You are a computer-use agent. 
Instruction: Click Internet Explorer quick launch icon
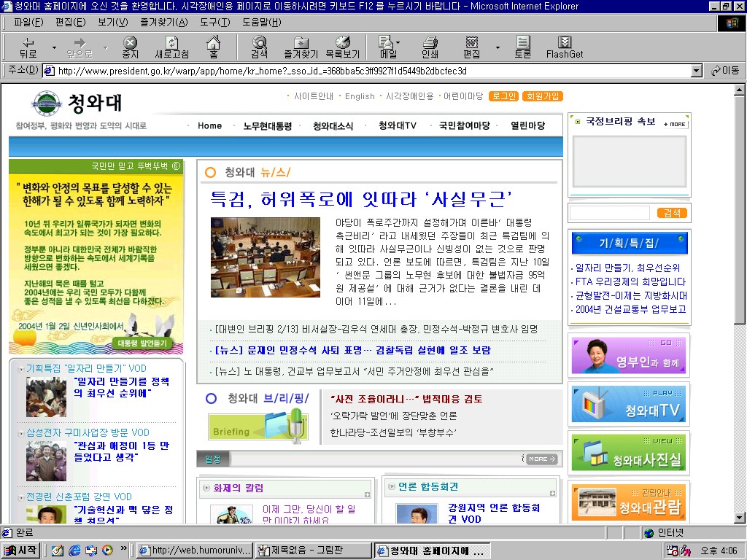74,551
